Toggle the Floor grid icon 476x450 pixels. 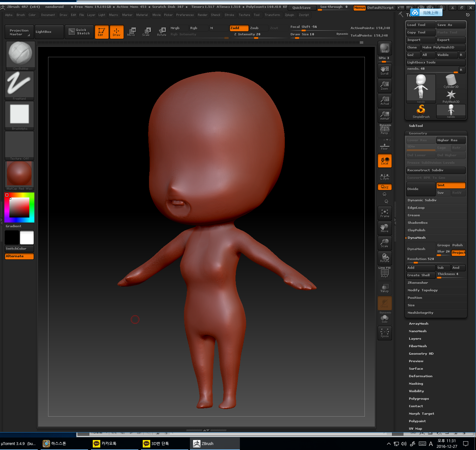tap(384, 146)
